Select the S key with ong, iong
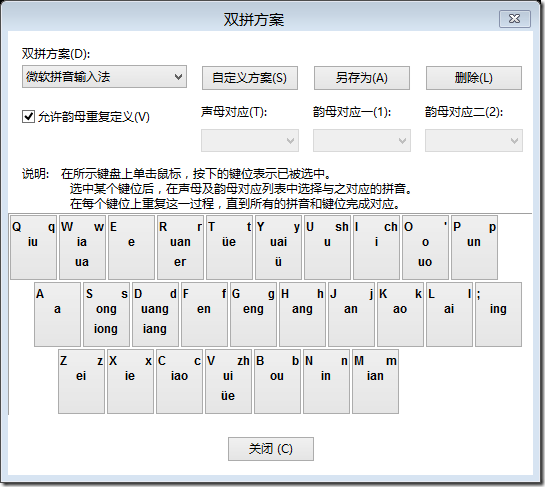The image size is (545, 487). point(106,314)
